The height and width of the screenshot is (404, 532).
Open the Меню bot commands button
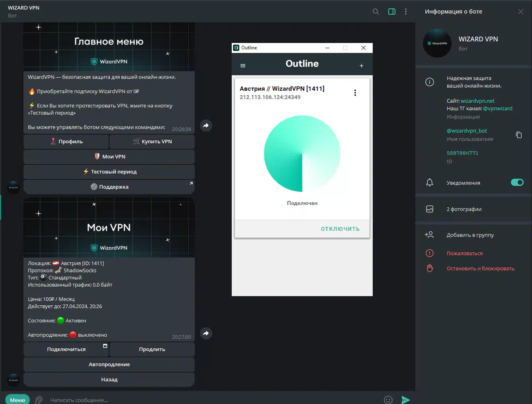(18, 400)
